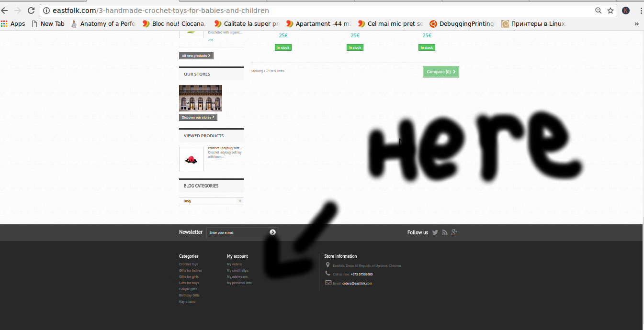Open the Apartament -44 m2 bookmark
This screenshot has width=644, height=330.
click(x=319, y=24)
